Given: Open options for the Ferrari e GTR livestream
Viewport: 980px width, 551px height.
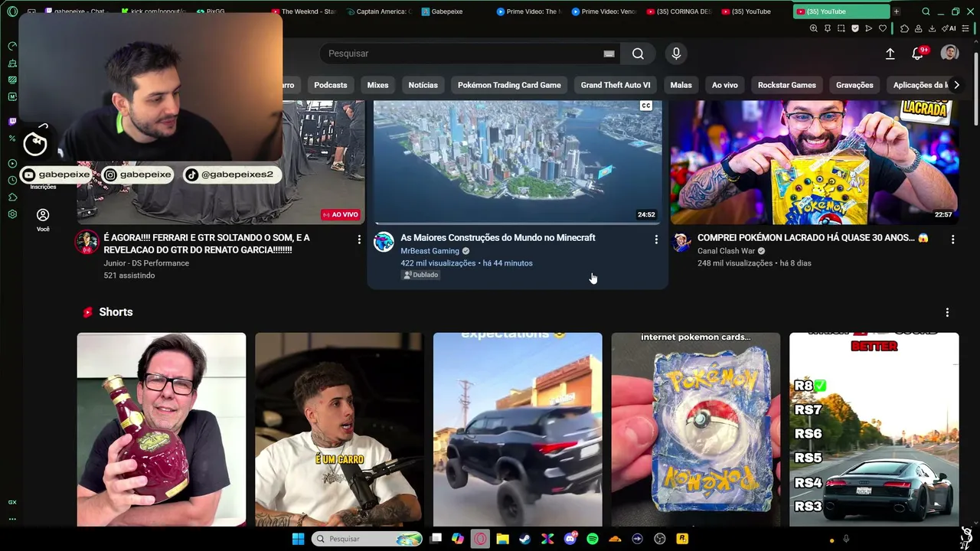Looking at the screenshot, I should point(358,240).
